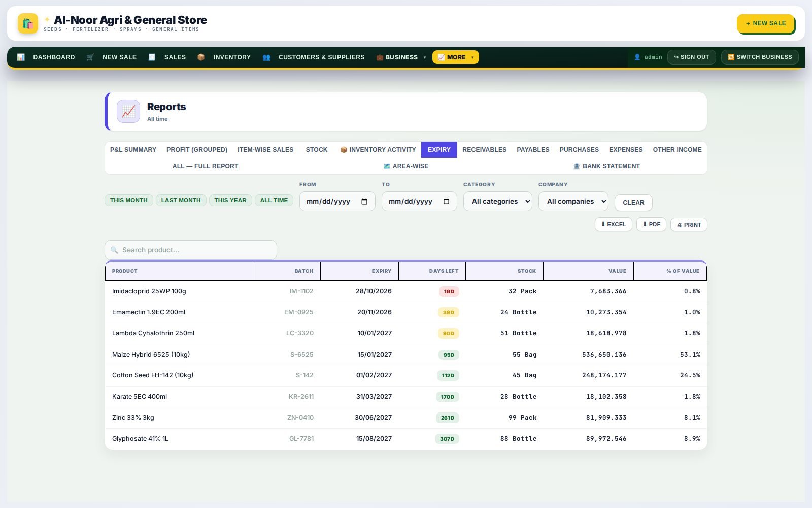The image size is (812, 508).
Task: Click the calendar icon in the From date field
Action: pos(364,202)
